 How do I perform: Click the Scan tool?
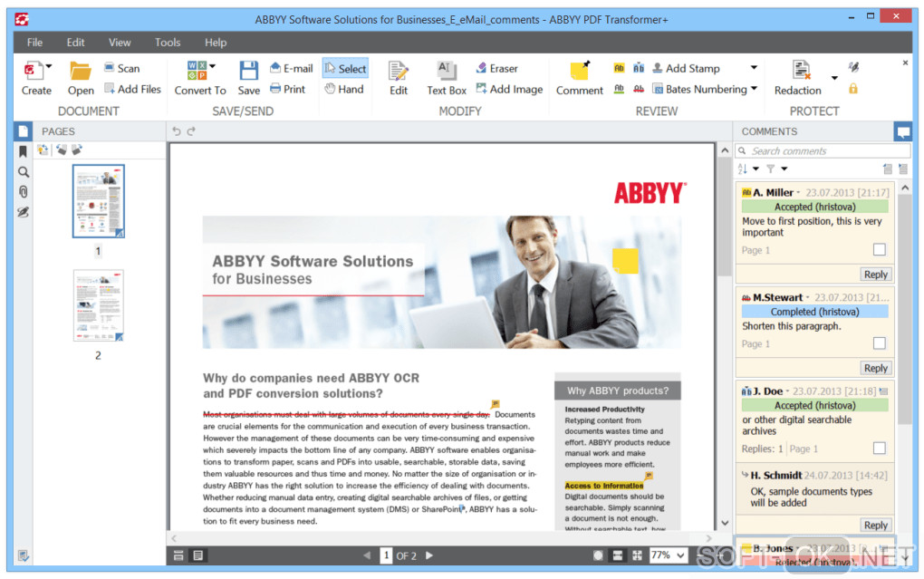click(x=122, y=68)
